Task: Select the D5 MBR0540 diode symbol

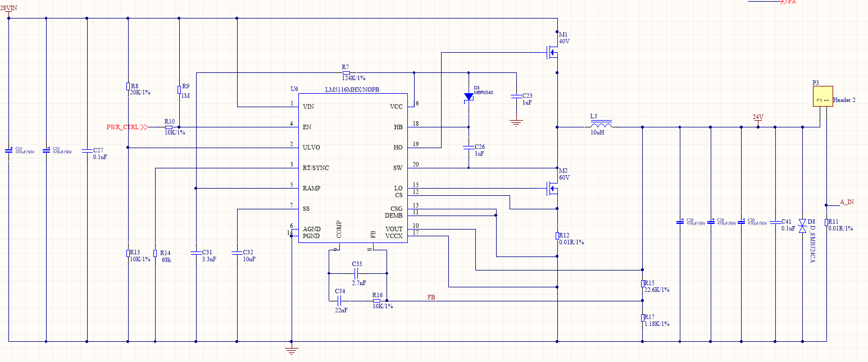Action: pyautogui.click(x=469, y=97)
